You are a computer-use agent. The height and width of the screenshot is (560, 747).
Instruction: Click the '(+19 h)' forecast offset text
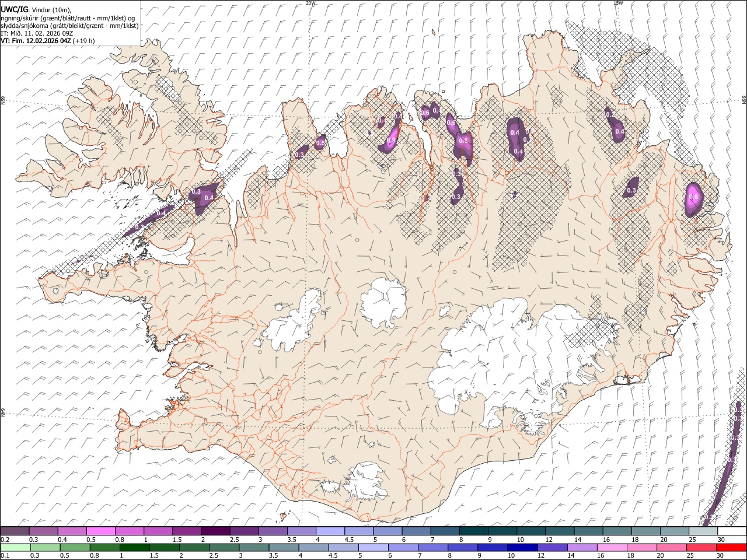click(x=83, y=41)
